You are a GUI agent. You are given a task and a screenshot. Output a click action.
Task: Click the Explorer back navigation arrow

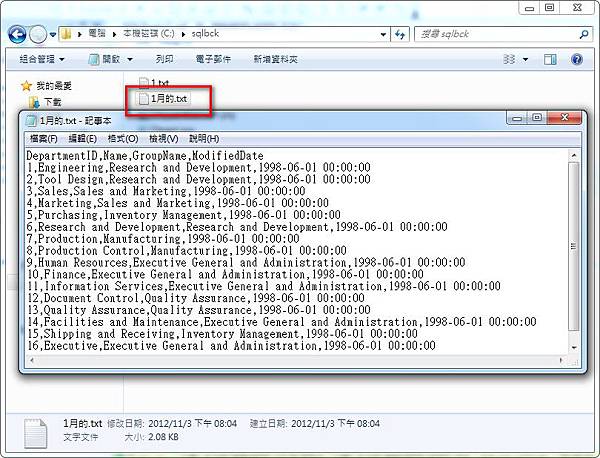17,35
